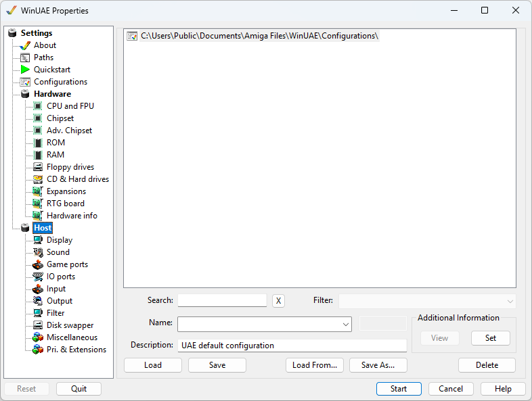Click the Description text field
The height and width of the screenshot is (401, 532).
292,346
